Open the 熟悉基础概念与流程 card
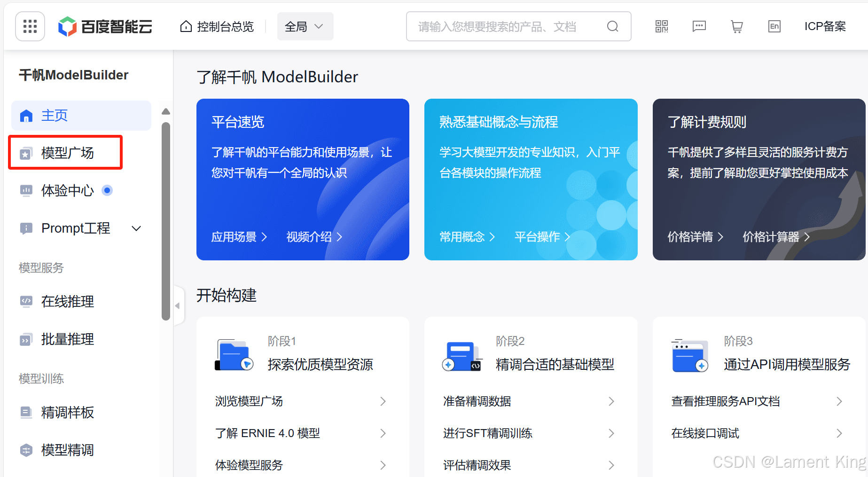 tap(531, 179)
